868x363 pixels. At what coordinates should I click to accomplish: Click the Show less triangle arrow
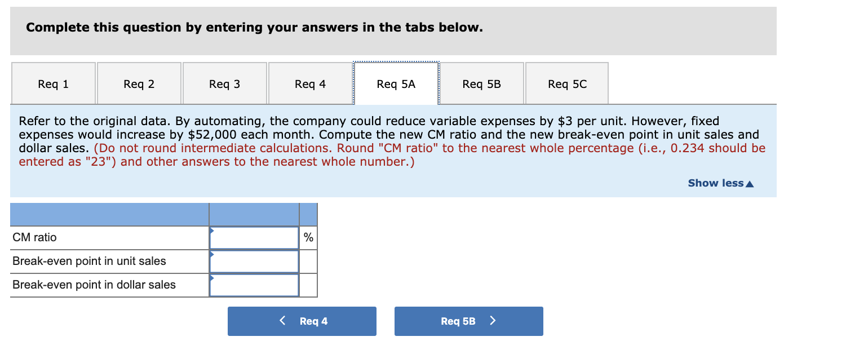point(750,183)
